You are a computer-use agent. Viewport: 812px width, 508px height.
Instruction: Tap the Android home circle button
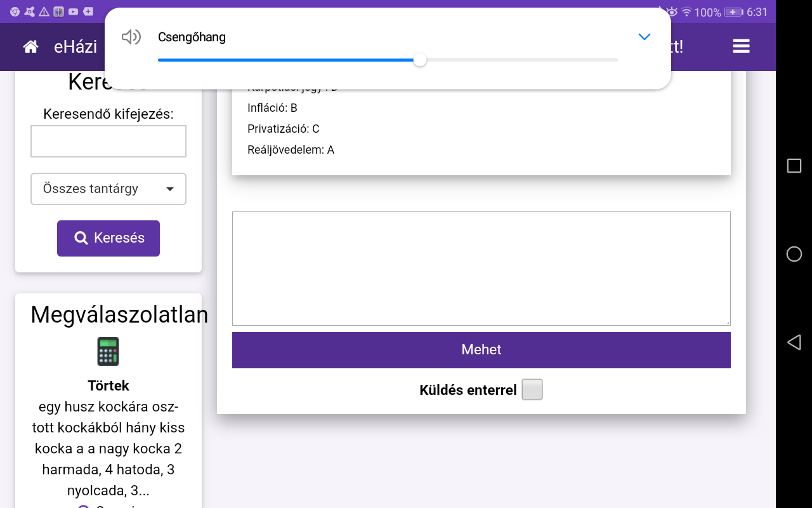(x=794, y=254)
